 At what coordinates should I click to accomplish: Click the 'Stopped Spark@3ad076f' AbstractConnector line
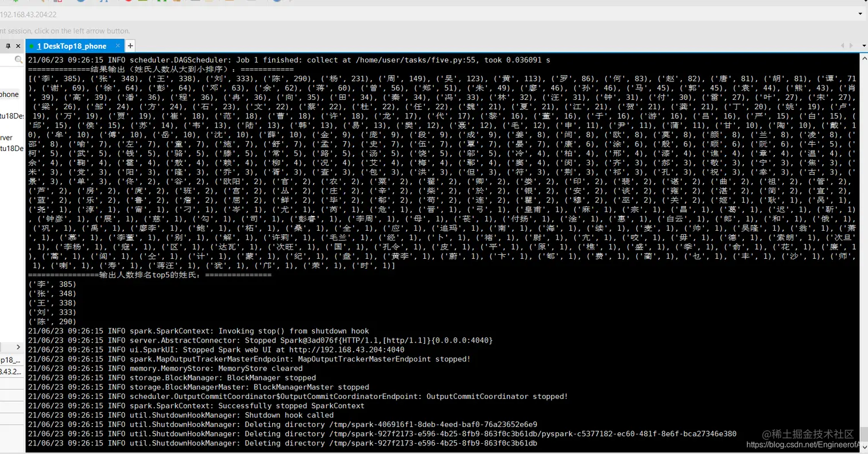[x=260, y=340]
